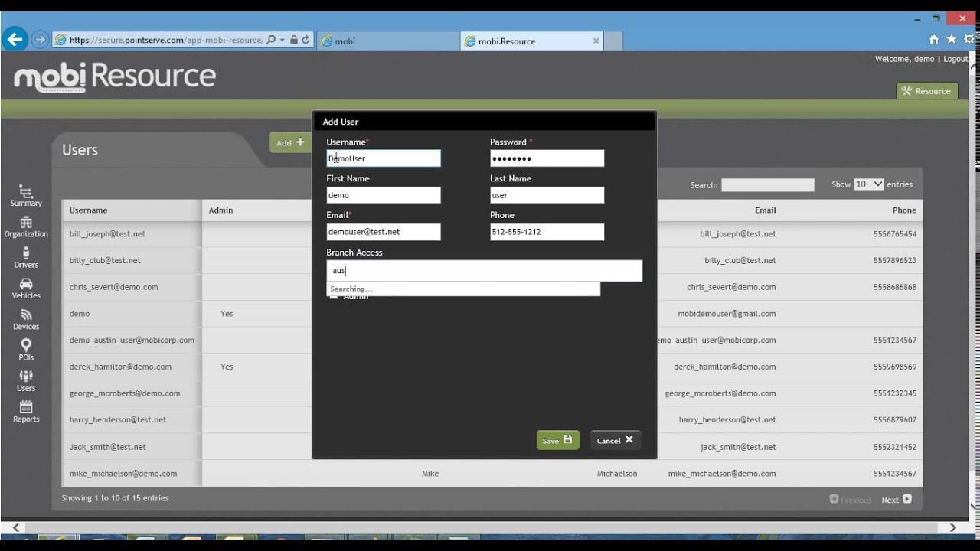Click the Branch Access input
The image size is (980, 551).
tap(485, 271)
